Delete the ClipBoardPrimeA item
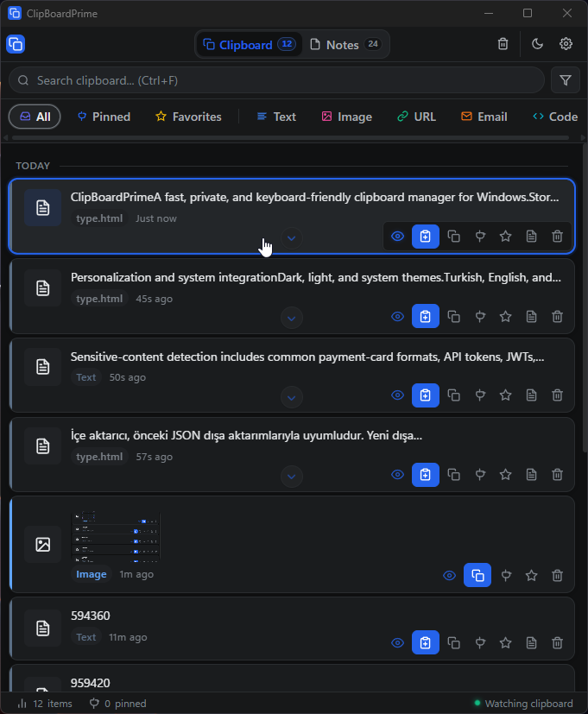 [557, 237]
